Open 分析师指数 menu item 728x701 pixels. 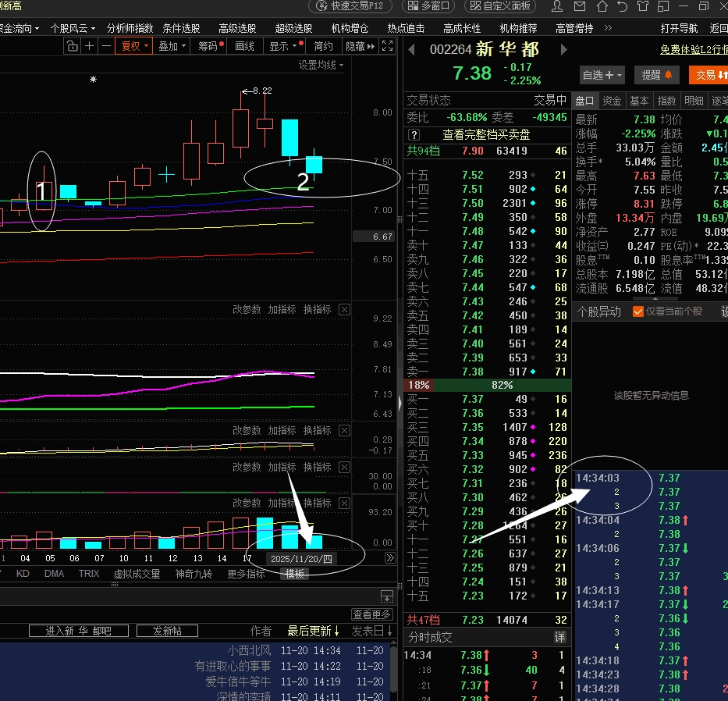[130, 28]
